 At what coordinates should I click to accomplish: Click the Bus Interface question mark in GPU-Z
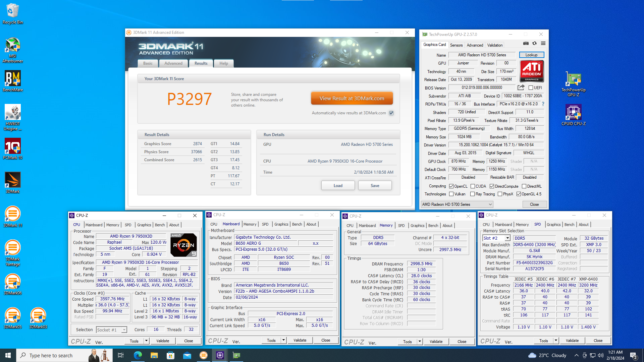[543, 104]
